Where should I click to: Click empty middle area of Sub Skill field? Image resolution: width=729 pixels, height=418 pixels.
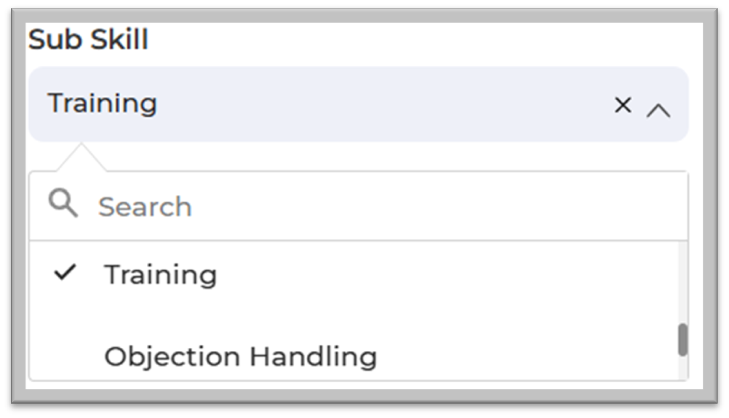click(x=380, y=104)
